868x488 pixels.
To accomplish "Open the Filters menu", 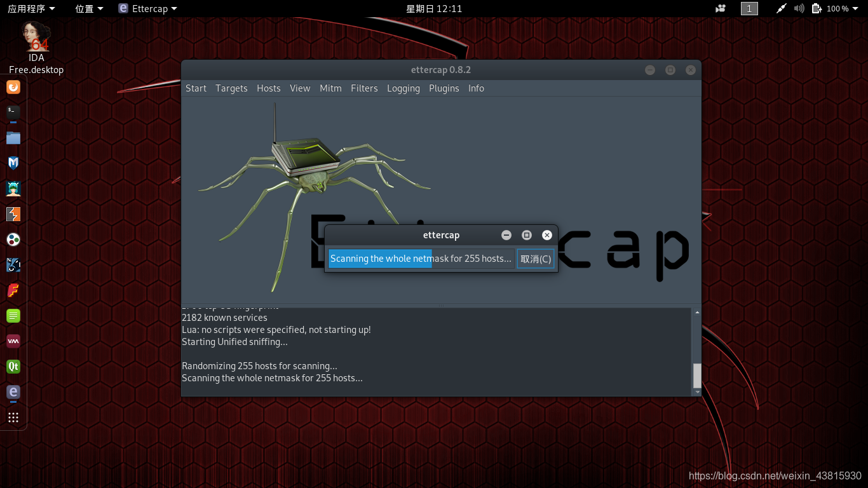I will (364, 88).
